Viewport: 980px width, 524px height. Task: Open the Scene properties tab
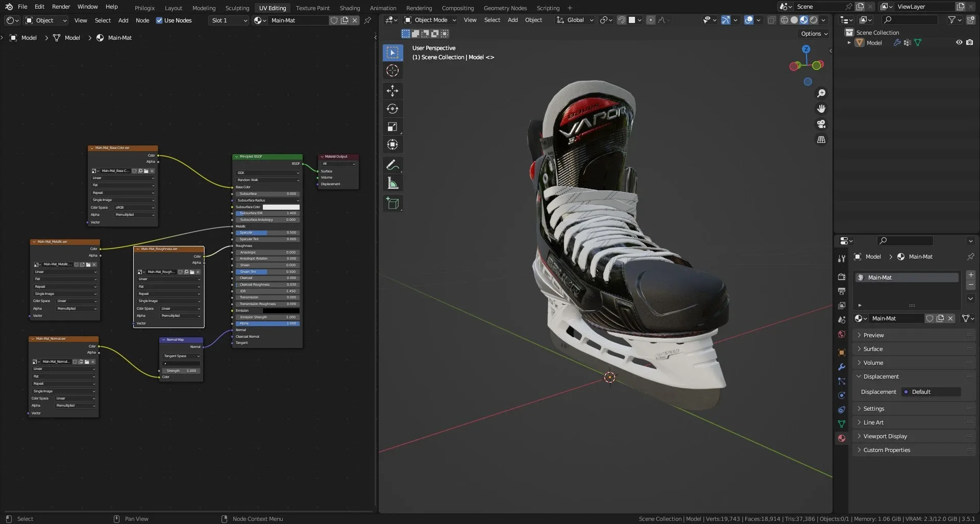coord(842,319)
